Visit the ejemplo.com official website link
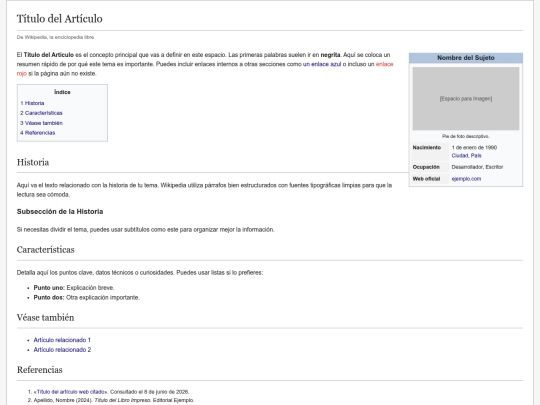This screenshot has width=540, height=405. [x=466, y=179]
